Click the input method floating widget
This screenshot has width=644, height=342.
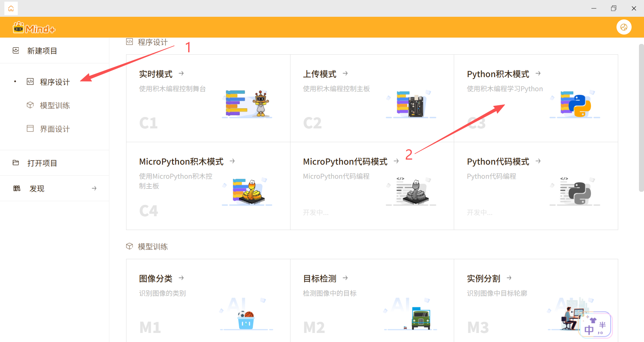tap(595, 325)
